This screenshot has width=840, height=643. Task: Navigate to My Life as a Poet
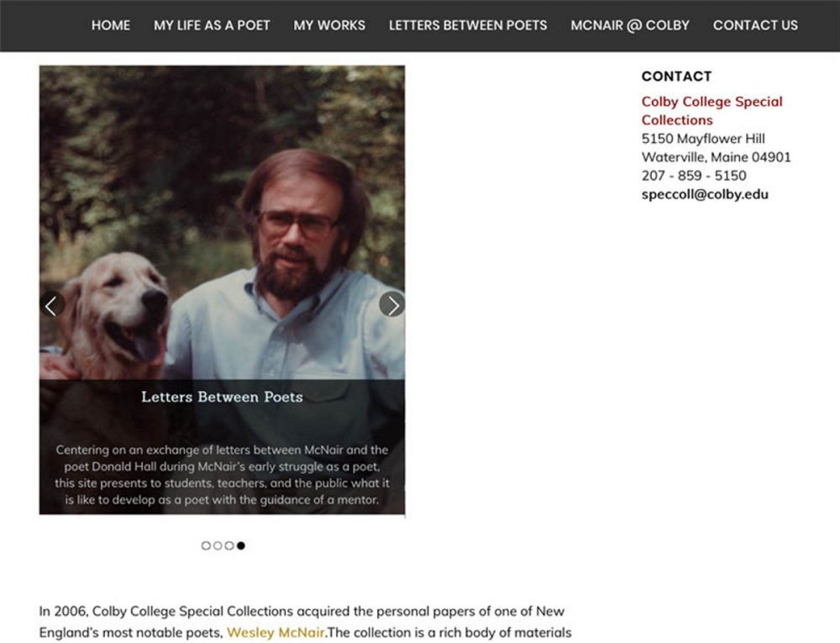(x=212, y=25)
